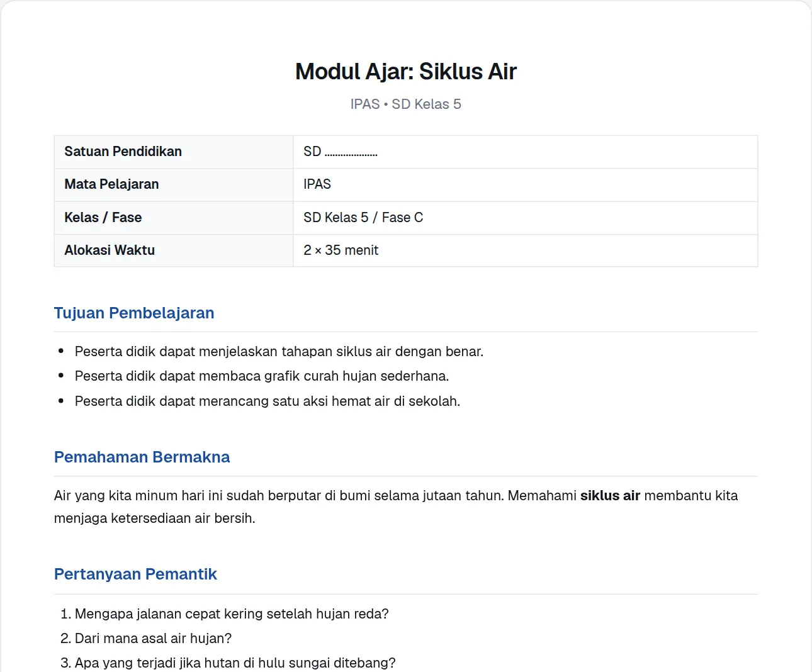Click the subtitle 'IPAS • SD Kelas 5'

coord(406,104)
